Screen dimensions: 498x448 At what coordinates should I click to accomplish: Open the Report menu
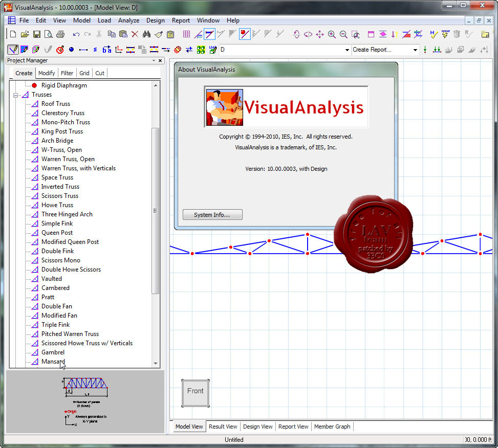pos(181,20)
